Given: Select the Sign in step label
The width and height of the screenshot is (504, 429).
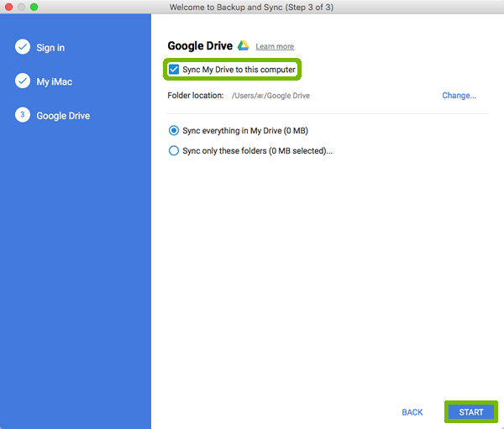Looking at the screenshot, I should pyautogui.click(x=50, y=48).
